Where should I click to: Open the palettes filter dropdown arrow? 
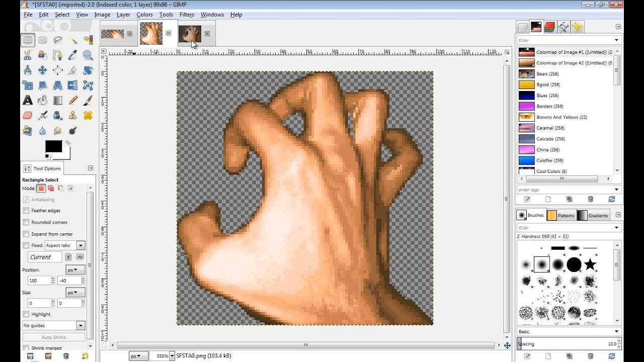tap(616, 40)
